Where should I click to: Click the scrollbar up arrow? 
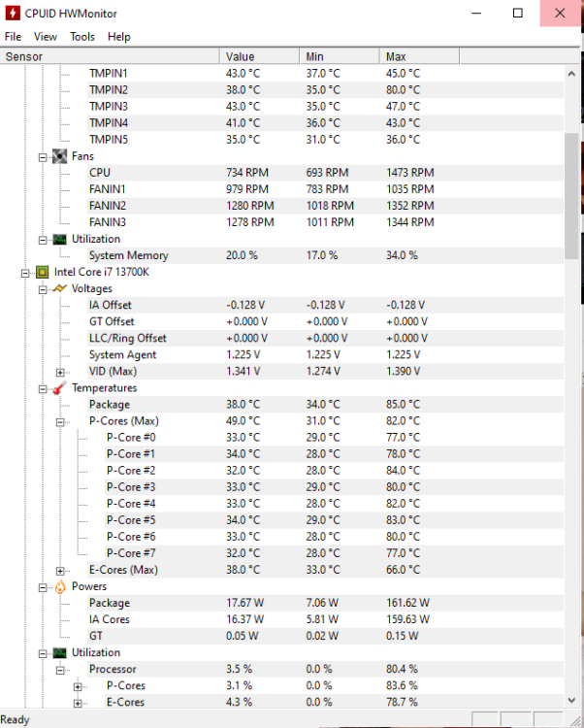[571, 74]
